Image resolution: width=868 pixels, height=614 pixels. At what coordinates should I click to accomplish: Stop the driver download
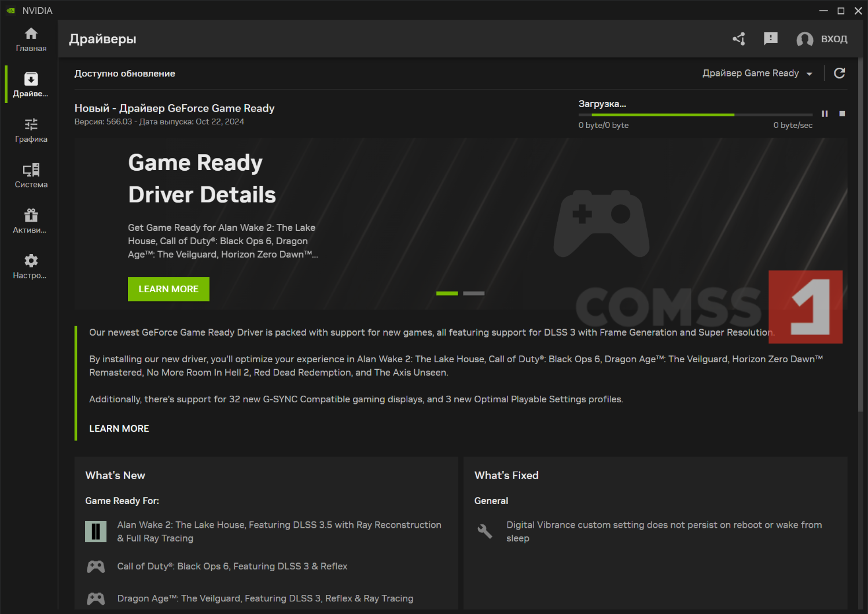click(842, 113)
